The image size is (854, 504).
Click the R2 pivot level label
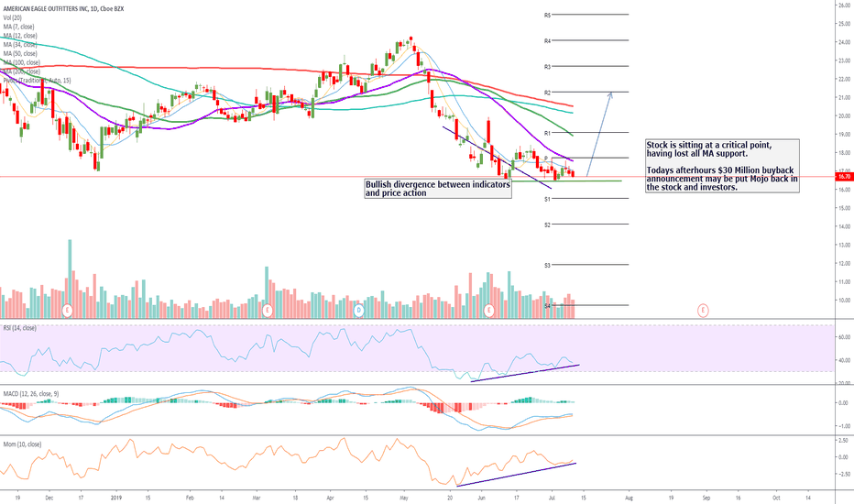[547, 93]
